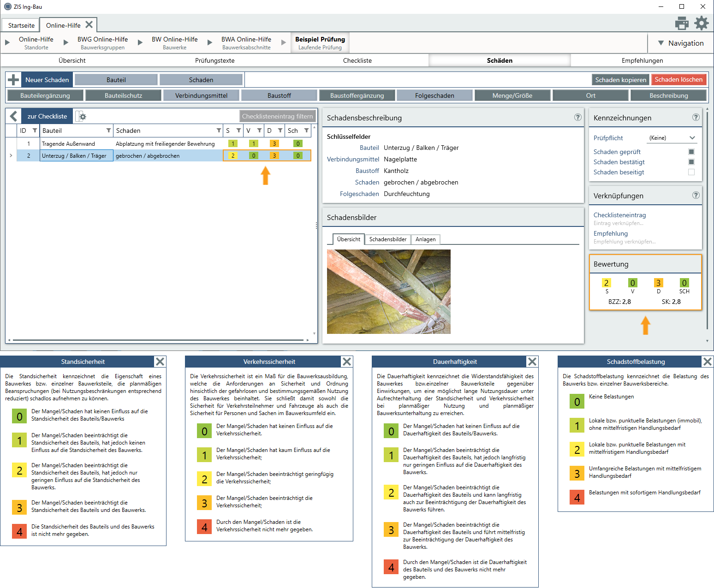Click Beschreibung button
Screen dimensions: 714x588
pos(669,95)
